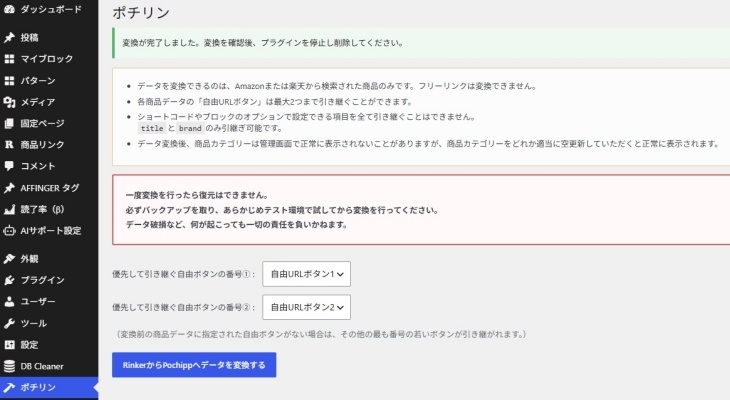Click the plug icon beside プラグイン
The image size is (730, 400).
(9, 280)
